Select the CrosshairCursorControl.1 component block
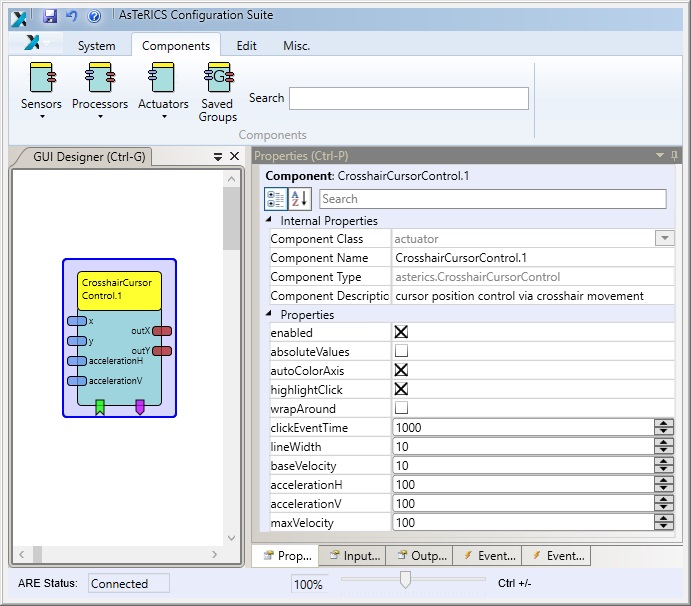This screenshot has height=606, width=691. click(120, 290)
